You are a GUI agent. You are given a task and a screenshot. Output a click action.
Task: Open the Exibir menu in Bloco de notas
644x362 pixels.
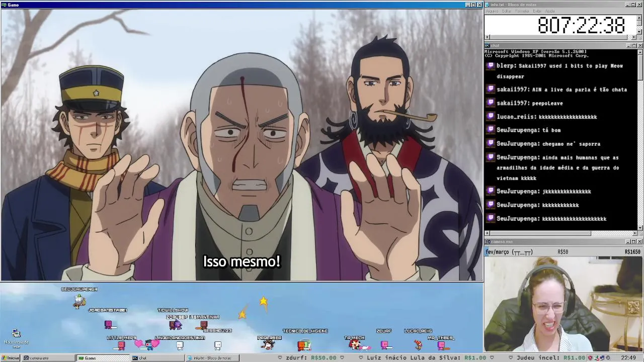pos(537,11)
